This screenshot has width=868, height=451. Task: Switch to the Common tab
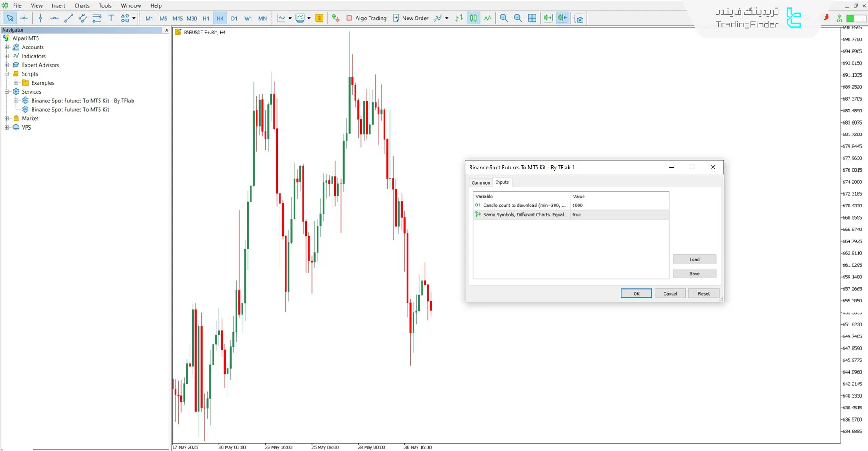coord(480,182)
